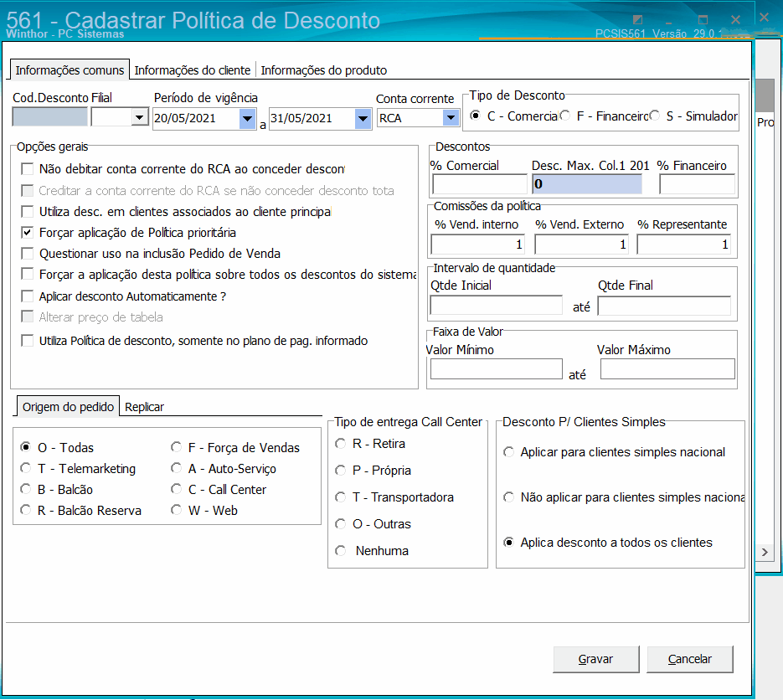Image resolution: width=783 pixels, height=700 pixels.
Task: Open the Replicar tab
Action: point(144,407)
